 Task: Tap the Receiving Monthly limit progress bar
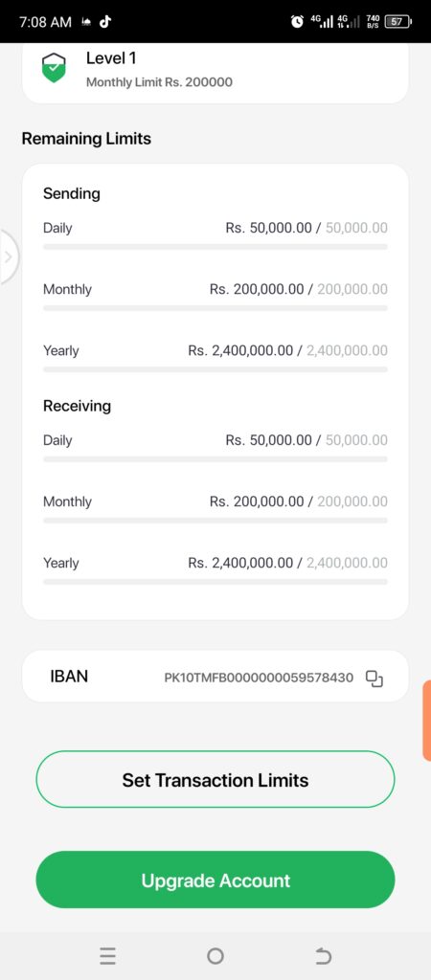(x=215, y=521)
